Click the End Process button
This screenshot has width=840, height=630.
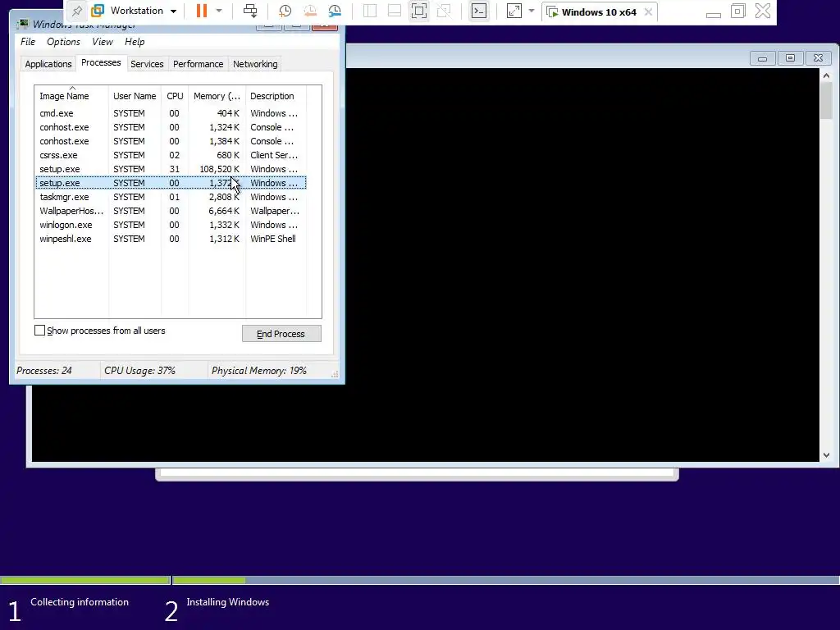pos(281,334)
